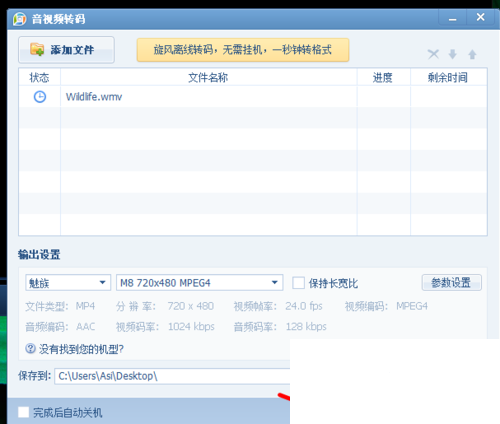Click the save path input field

click(172, 376)
